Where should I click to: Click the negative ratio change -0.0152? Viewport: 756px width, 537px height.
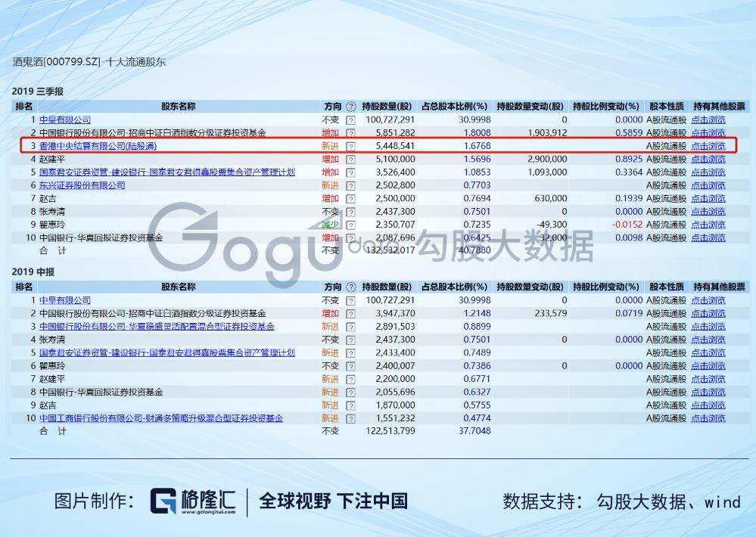(x=627, y=225)
